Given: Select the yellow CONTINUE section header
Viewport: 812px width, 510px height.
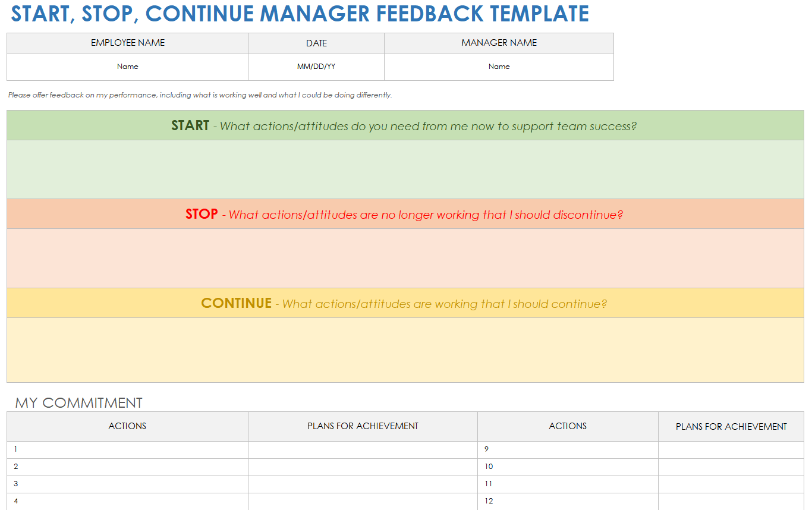Looking at the screenshot, I should click(405, 303).
